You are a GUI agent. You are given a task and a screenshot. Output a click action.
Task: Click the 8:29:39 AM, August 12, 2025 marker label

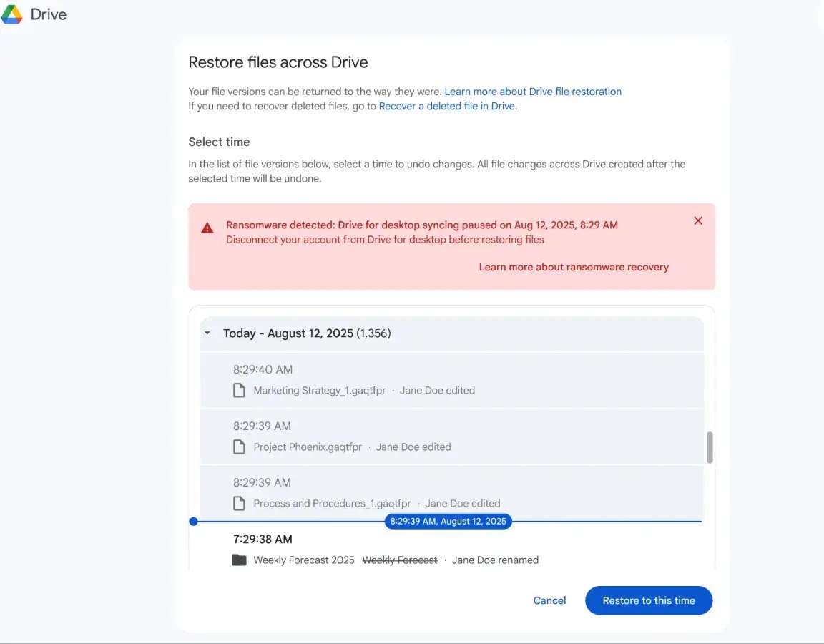448,522
